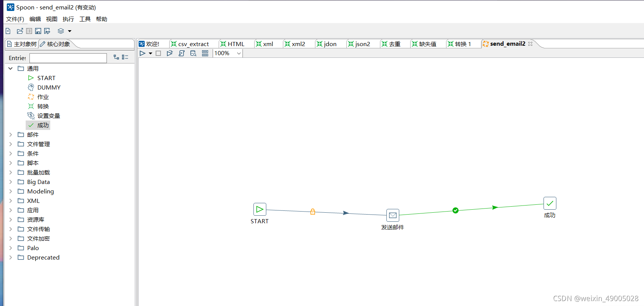644x306 pixels.
Task: Expand the 文件管理 folder
Action: tap(11, 144)
